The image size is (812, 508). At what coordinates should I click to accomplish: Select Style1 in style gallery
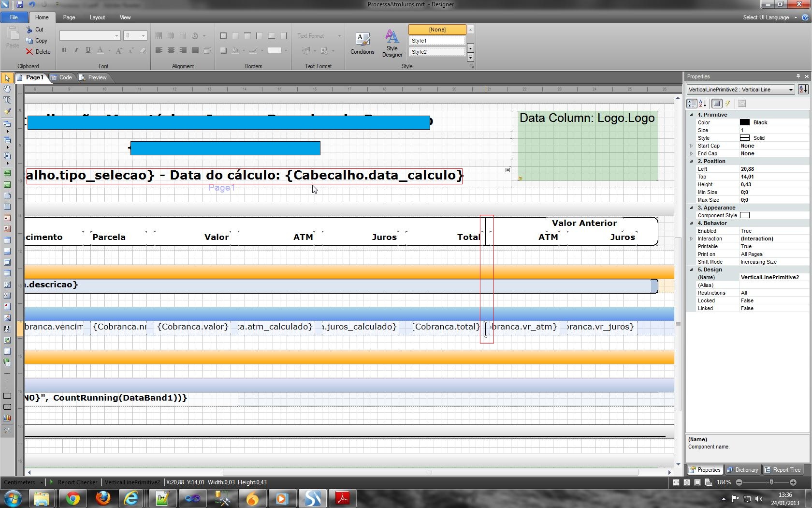point(437,41)
